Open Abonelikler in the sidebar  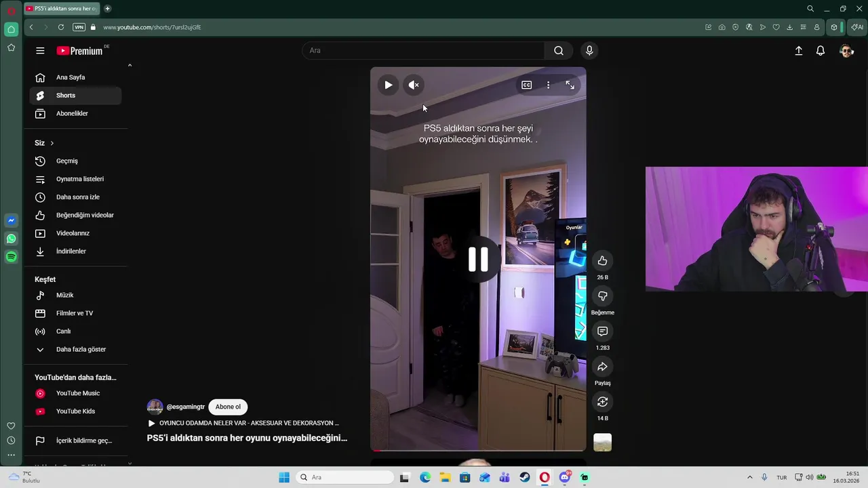click(x=76, y=113)
